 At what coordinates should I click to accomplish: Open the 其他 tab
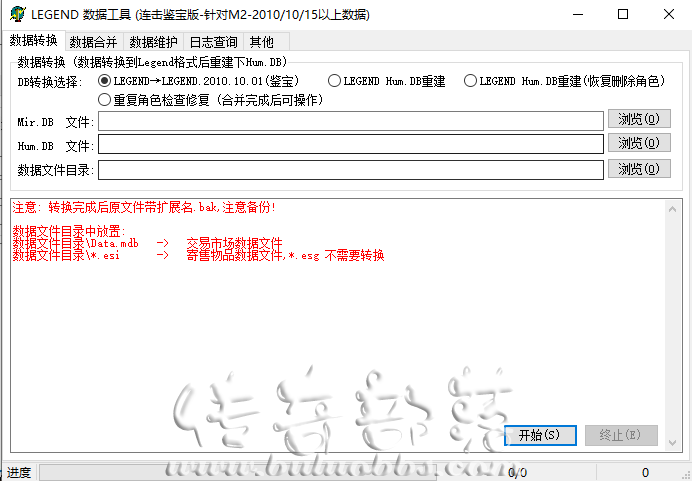(262, 42)
